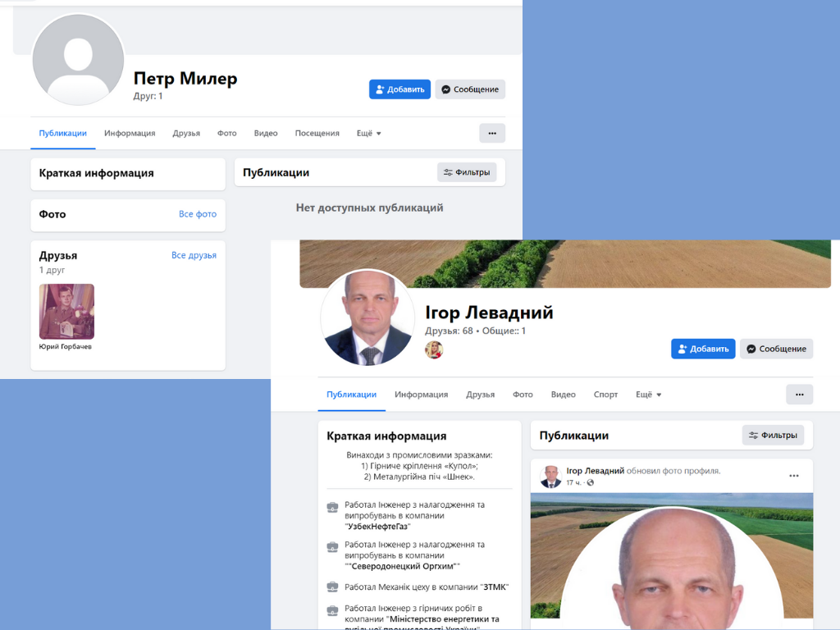This screenshot has width=840, height=630.
Task: Add Ігор Левадний as a friend
Action: [x=703, y=349]
